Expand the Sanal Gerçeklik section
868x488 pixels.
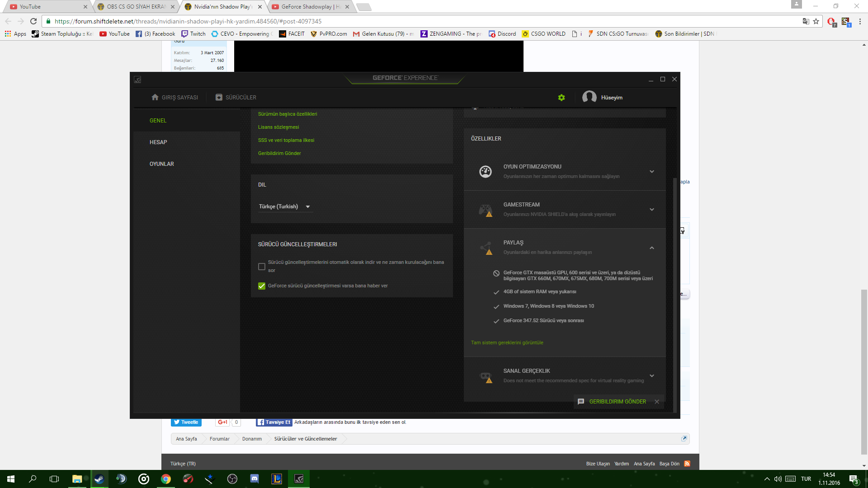[652, 375]
